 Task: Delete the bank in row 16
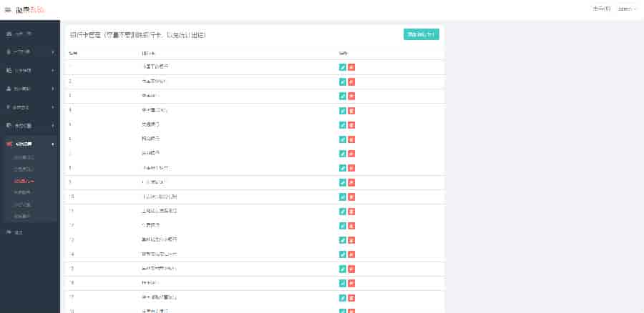(351, 283)
